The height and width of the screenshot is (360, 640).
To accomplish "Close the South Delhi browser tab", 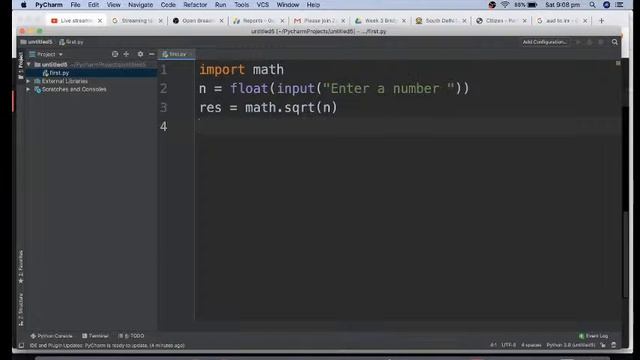I will [464, 20].
